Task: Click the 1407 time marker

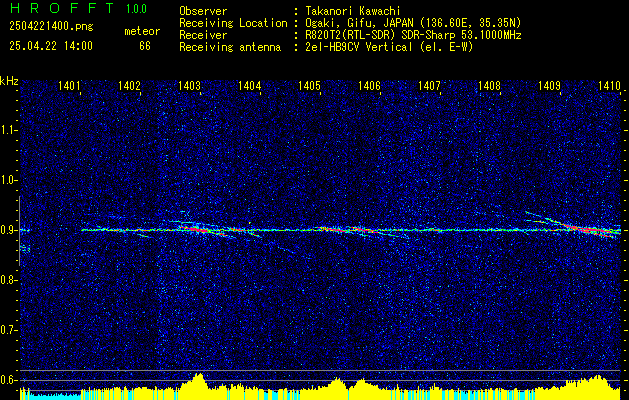Action: 429,85
